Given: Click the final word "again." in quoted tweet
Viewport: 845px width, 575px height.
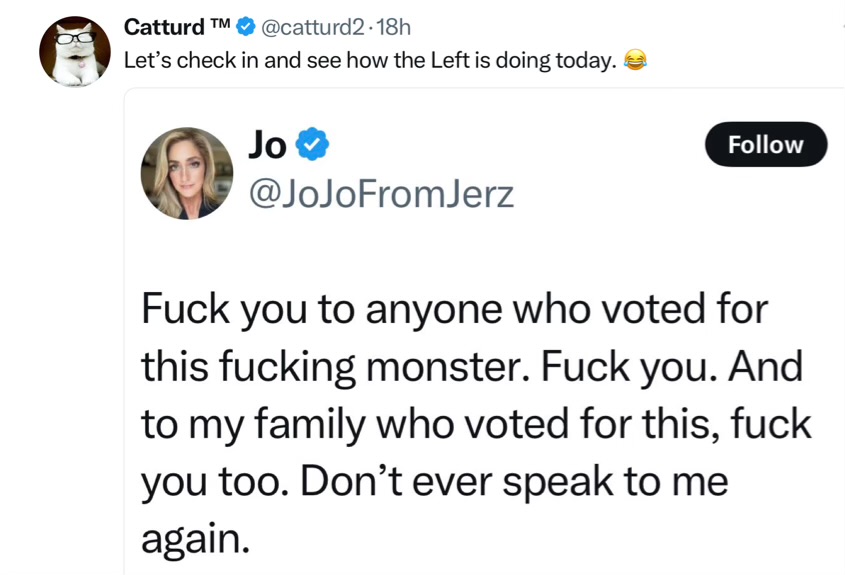Looking at the screenshot, I should click(x=194, y=540).
